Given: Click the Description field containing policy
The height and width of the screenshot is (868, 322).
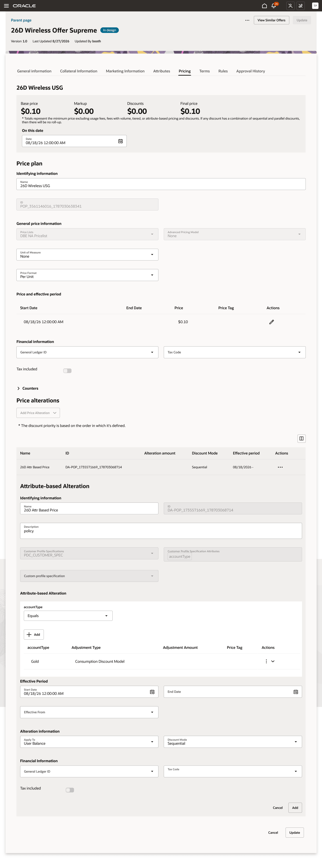Looking at the screenshot, I should (x=161, y=531).
